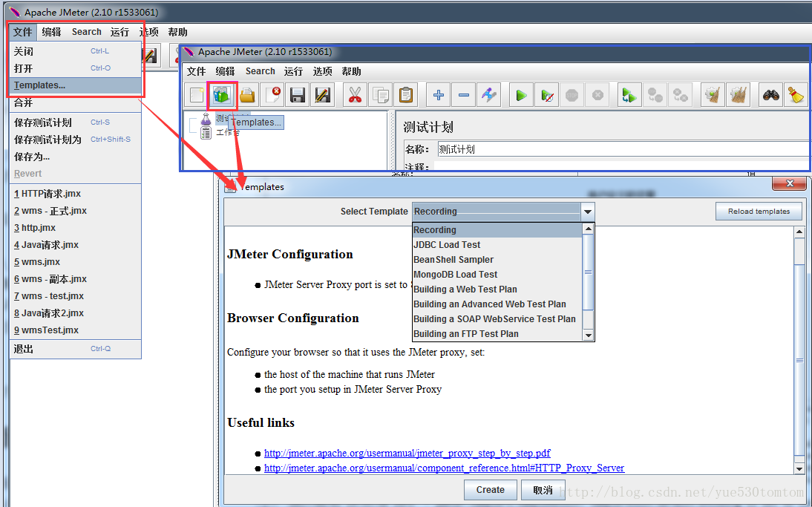Choose Building an FTP Test Plan

click(x=497, y=334)
